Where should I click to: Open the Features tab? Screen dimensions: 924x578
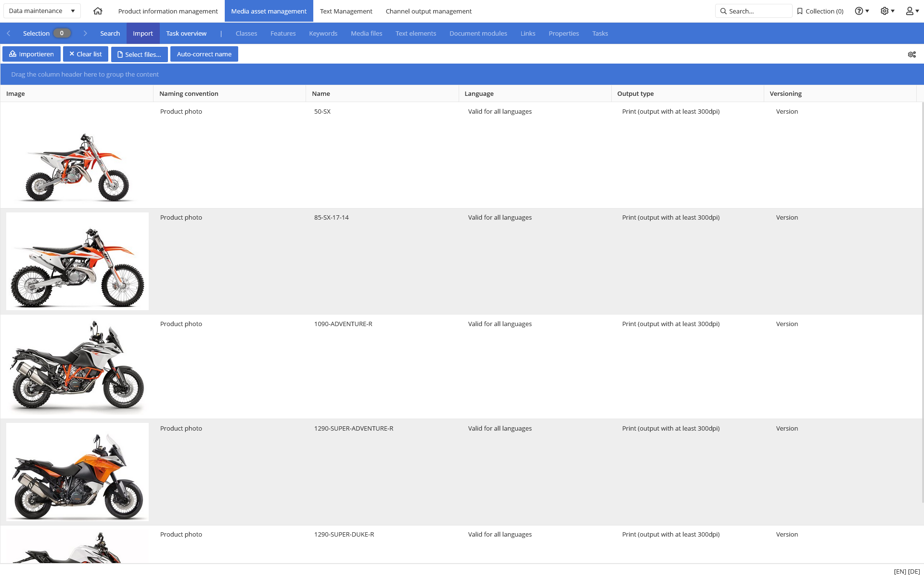pyautogui.click(x=283, y=33)
